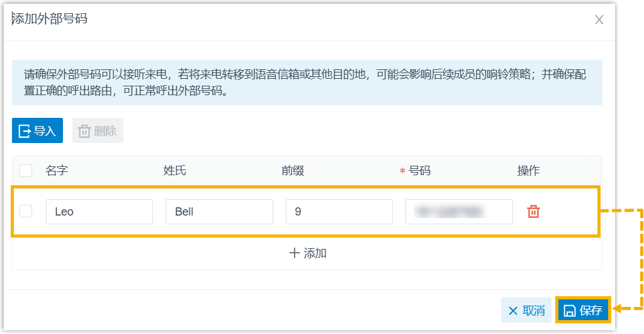This screenshot has height=334, width=644.
Task: Click the 添加外部号码 dialog title
Action: pyautogui.click(x=50, y=19)
